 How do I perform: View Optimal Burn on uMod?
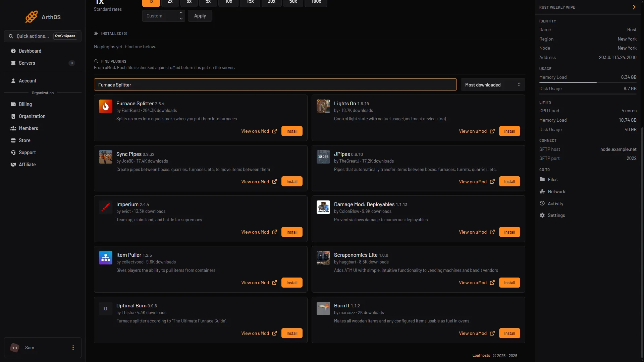259,333
